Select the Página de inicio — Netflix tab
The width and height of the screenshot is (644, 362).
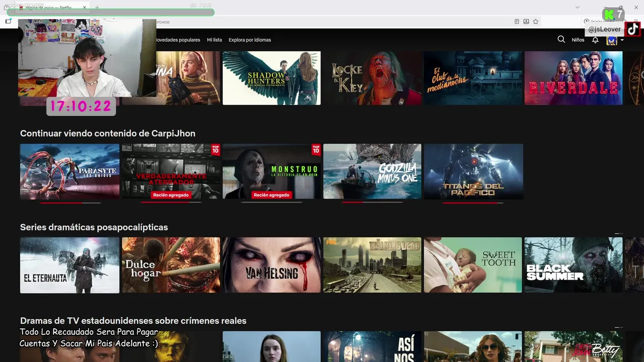click(52, 8)
